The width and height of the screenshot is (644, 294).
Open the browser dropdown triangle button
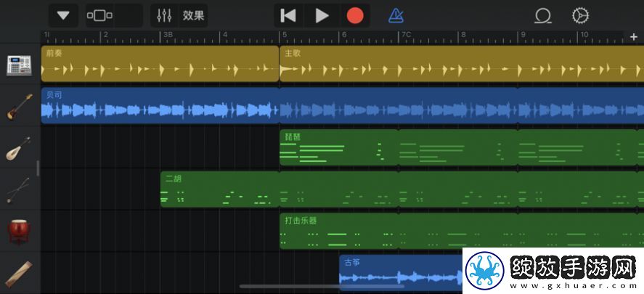coord(63,16)
